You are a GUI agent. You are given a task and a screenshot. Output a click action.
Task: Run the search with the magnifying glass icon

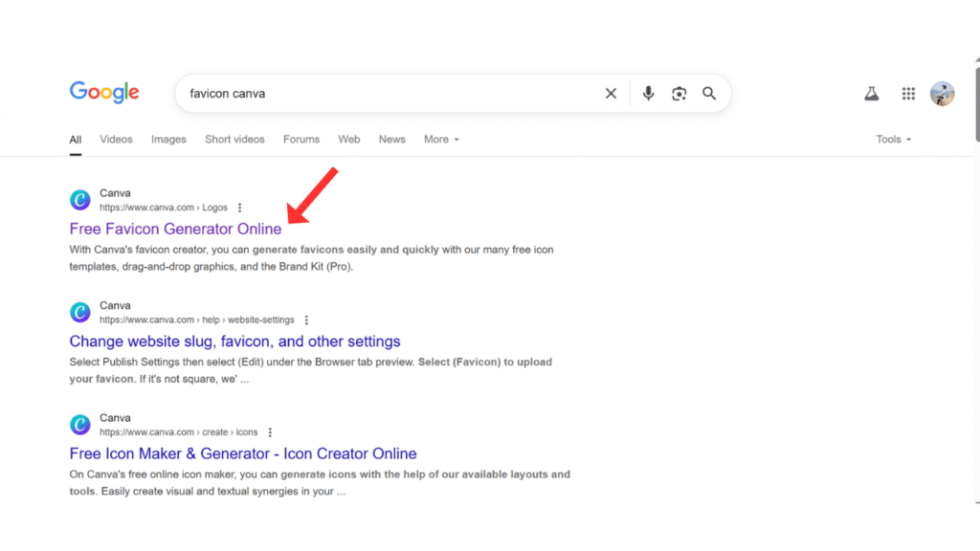(709, 93)
